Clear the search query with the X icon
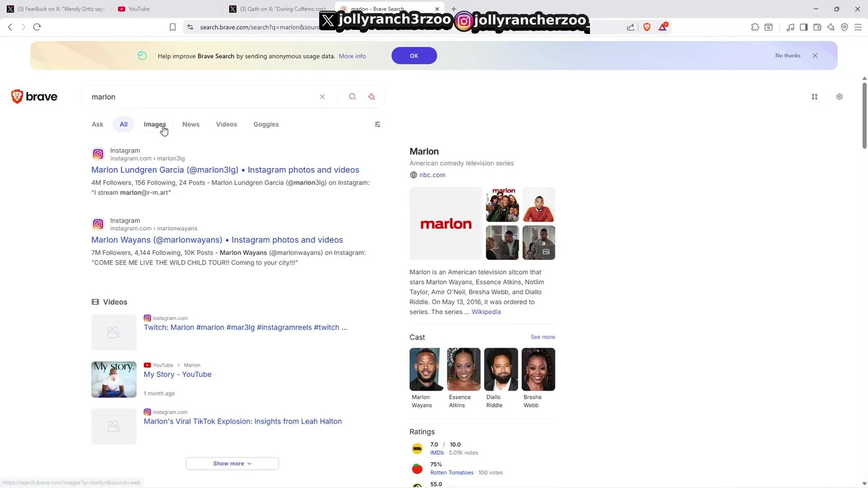 pyautogui.click(x=322, y=97)
